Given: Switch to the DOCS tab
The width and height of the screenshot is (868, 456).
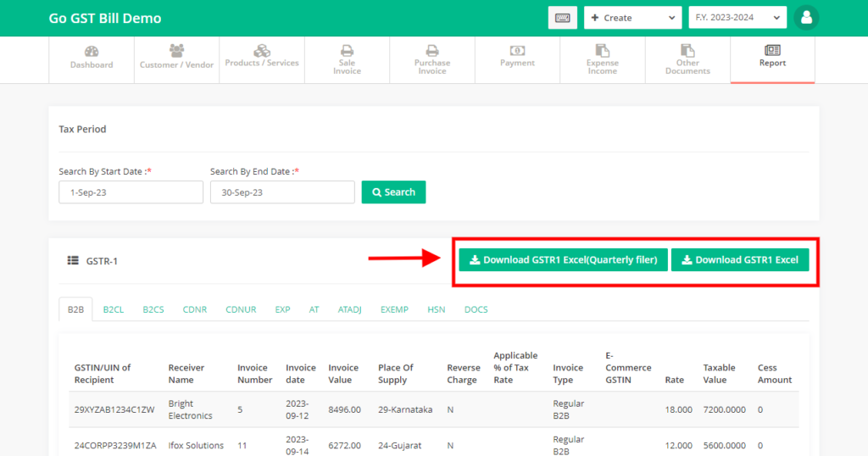Looking at the screenshot, I should 476,309.
